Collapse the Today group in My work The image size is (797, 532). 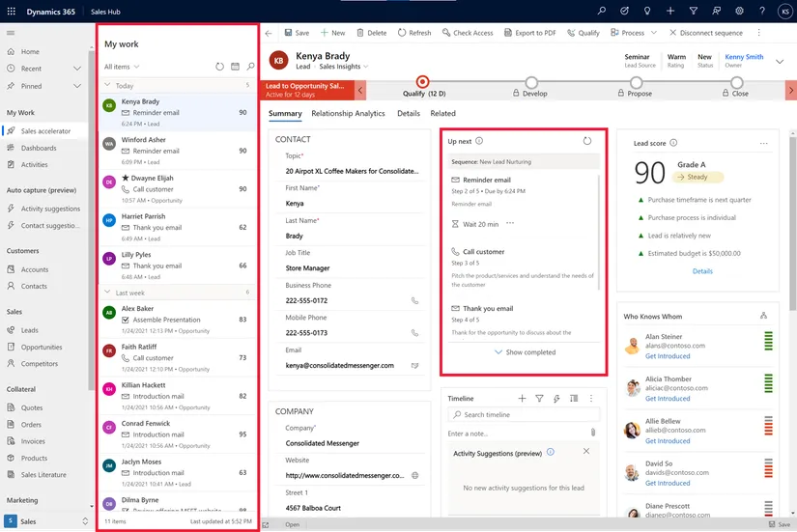pyautogui.click(x=107, y=85)
